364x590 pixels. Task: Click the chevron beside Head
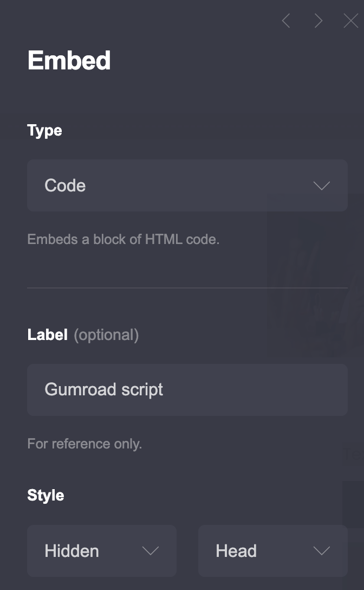click(x=322, y=551)
